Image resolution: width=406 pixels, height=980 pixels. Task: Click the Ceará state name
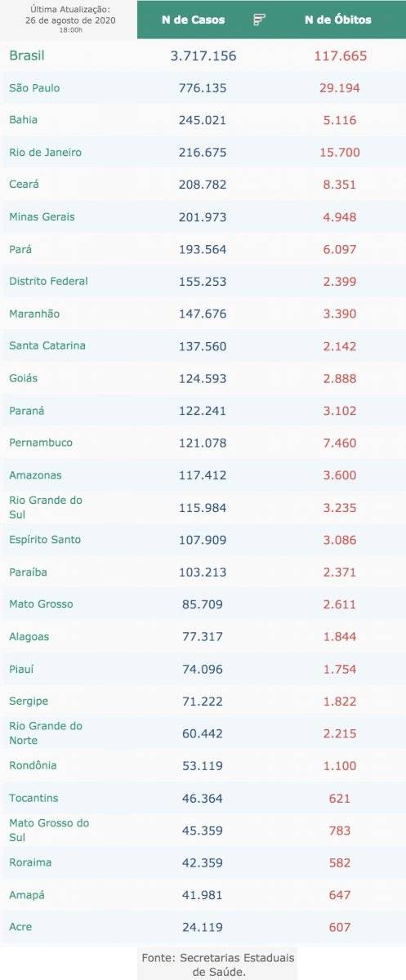[x=25, y=185]
